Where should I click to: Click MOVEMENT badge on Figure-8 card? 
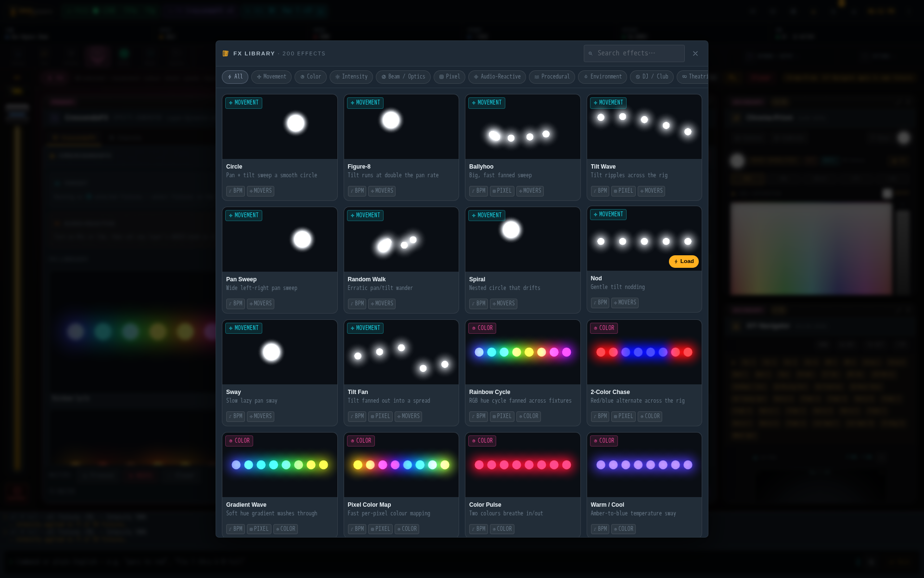coord(365,103)
